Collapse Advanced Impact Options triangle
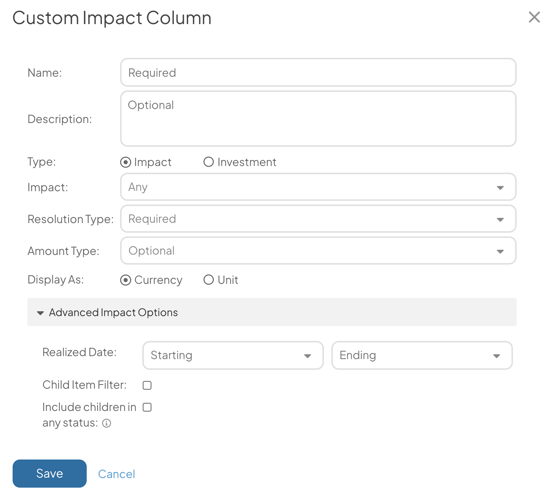 (40, 313)
